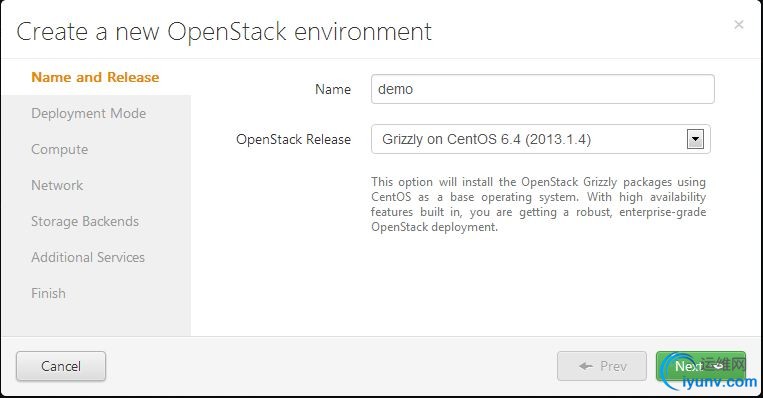Image resolution: width=763 pixels, height=398 pixels.
Task: Go to the Deployment Mode step
Action: [x=89, y=113]
